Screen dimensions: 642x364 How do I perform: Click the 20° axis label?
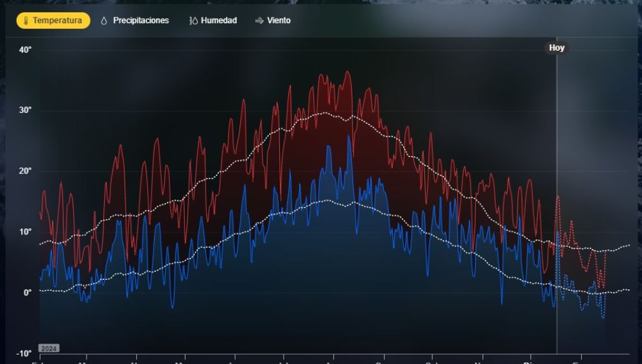click(25, 171)
